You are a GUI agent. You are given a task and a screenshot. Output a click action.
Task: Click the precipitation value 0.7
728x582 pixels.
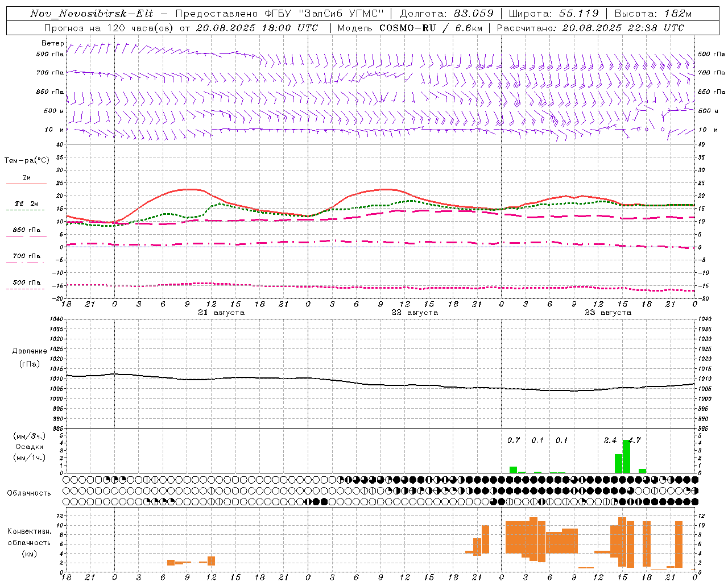(514, 440)
